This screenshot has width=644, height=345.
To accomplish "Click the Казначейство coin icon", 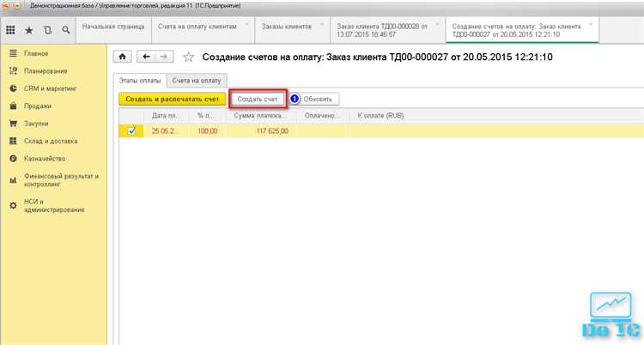I will click(13, 159).
